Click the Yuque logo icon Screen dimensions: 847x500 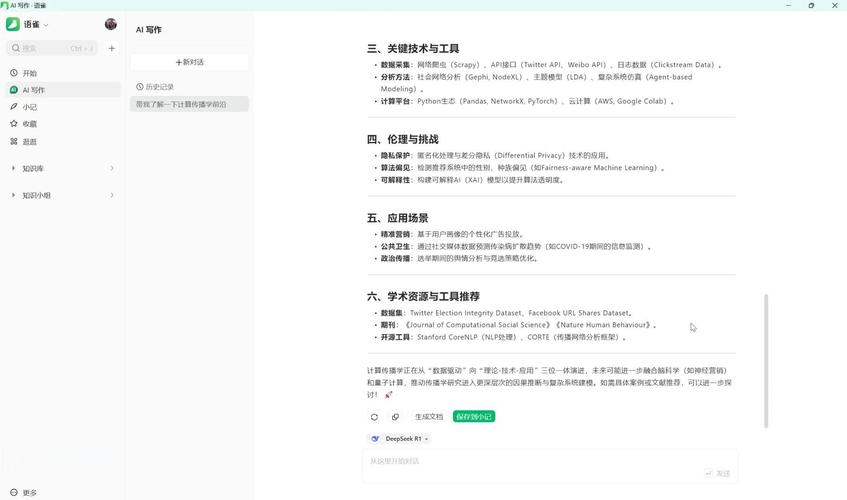coord(13,24)
